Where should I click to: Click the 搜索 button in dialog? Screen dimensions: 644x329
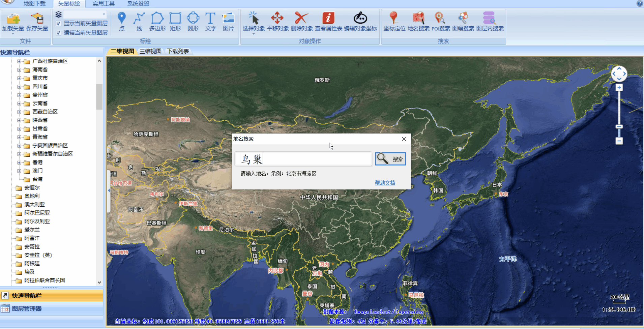tap(390, 159)
